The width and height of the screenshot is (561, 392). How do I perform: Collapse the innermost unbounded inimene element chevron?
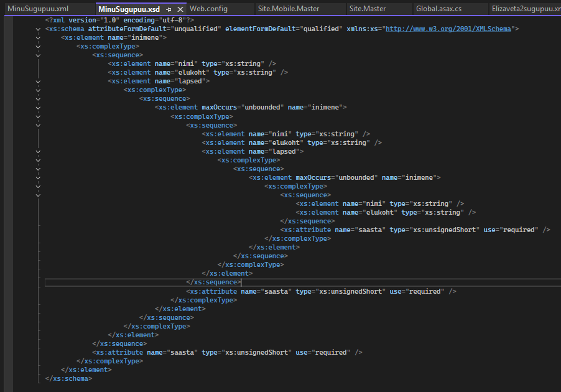click(x=38, y=177)
